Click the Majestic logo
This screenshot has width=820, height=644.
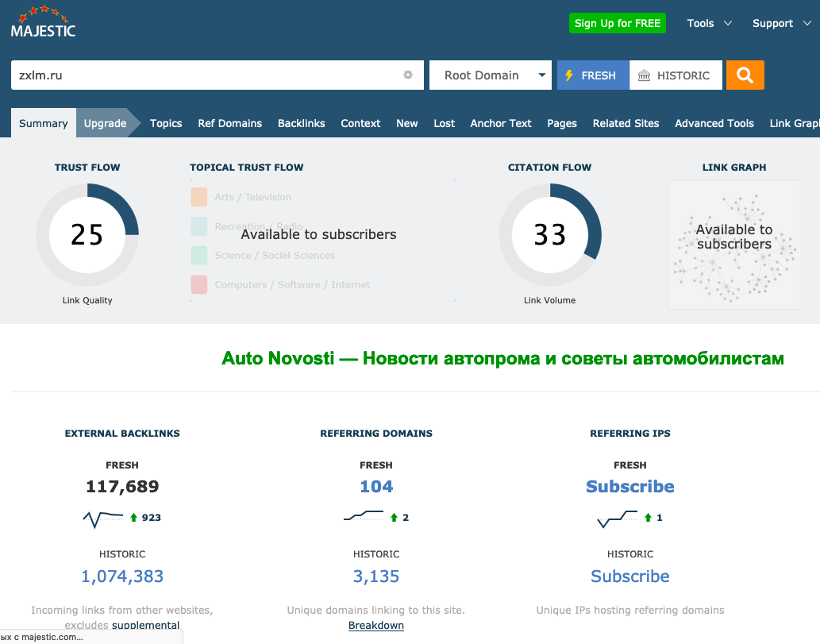pos(43,22)
